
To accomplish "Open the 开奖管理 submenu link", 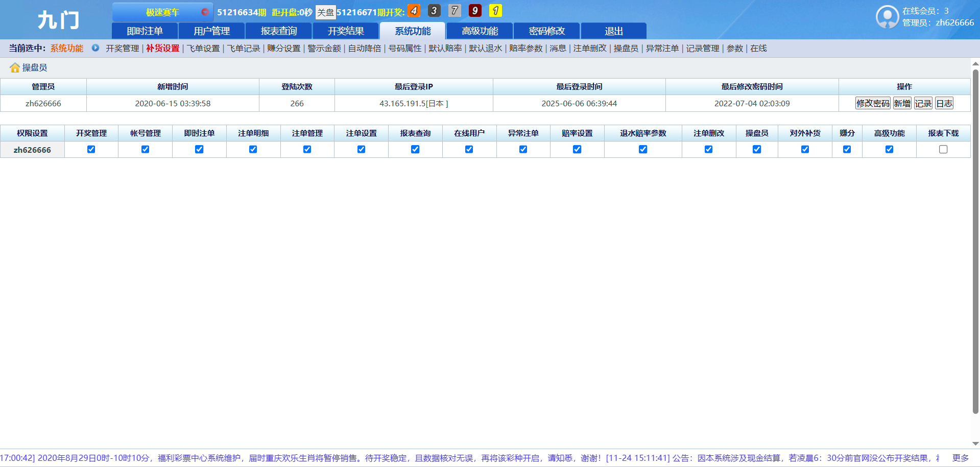I will [x=122, y=48].
